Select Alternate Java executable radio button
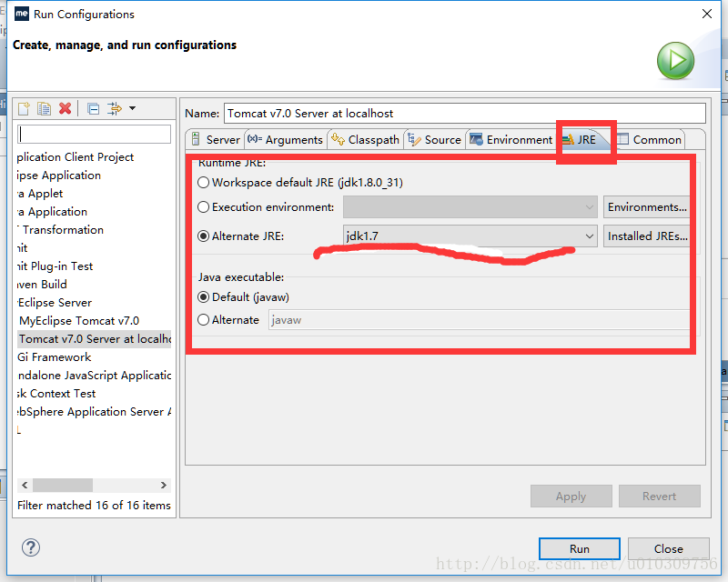This screenshot has height=582, width=728. click(203, 320)
